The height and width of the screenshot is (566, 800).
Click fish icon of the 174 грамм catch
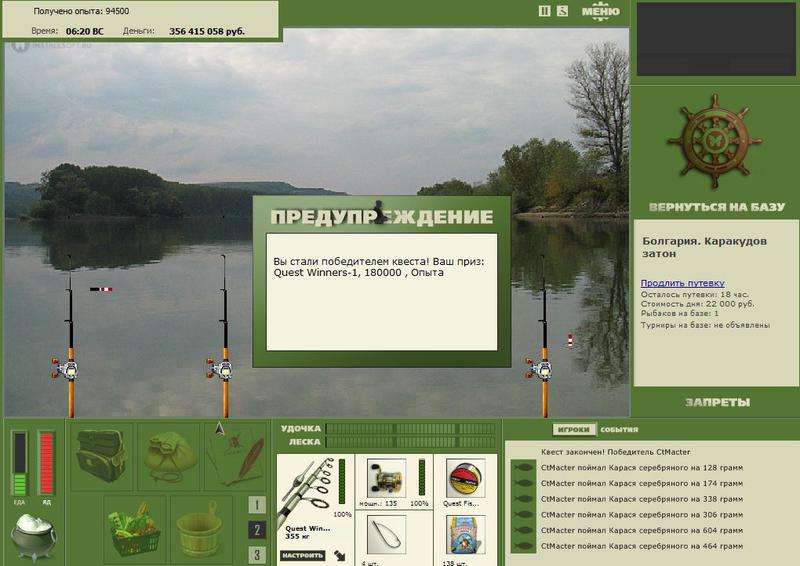(523, 483)
